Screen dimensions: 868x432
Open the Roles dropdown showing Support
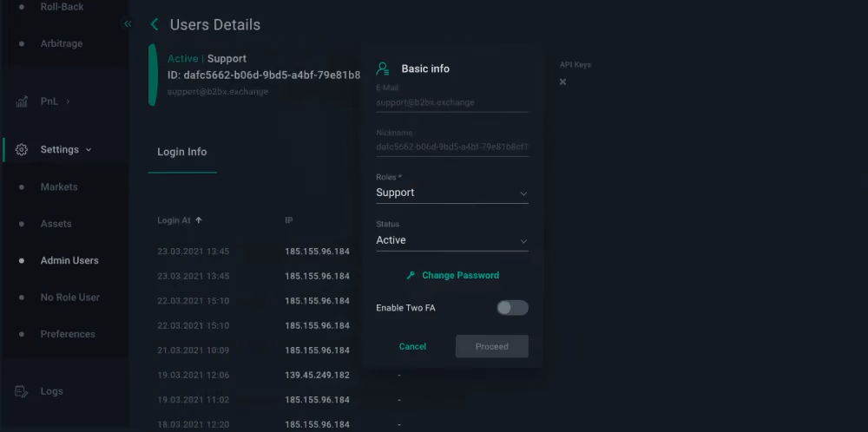(451, 193)
